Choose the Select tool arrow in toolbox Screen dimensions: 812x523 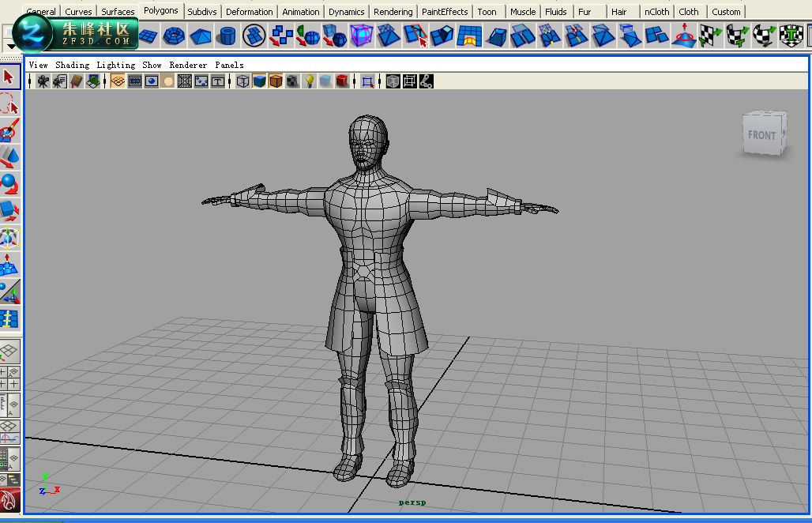pos(9,77)
